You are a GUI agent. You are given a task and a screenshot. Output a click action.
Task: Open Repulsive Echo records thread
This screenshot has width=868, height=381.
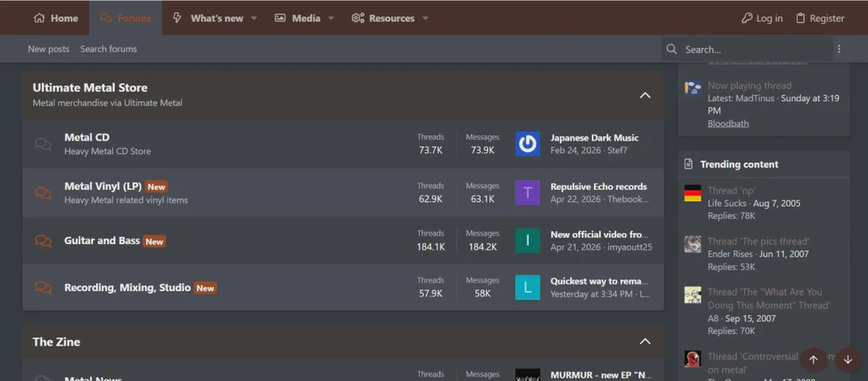click(598, 187)
